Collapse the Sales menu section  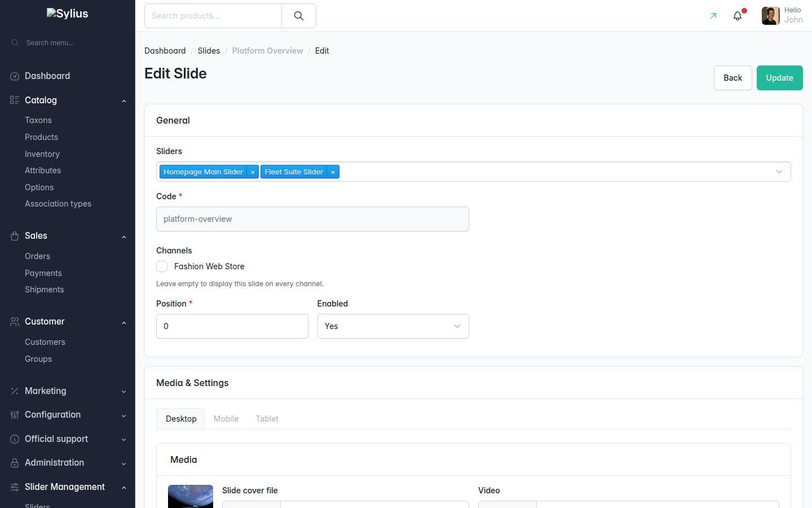tap(124, 237)
